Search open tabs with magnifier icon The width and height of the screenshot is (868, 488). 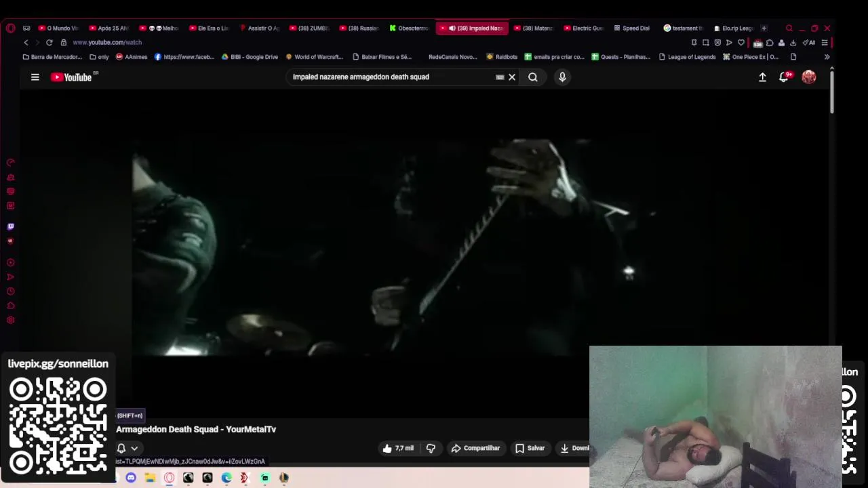click(789, 28)
